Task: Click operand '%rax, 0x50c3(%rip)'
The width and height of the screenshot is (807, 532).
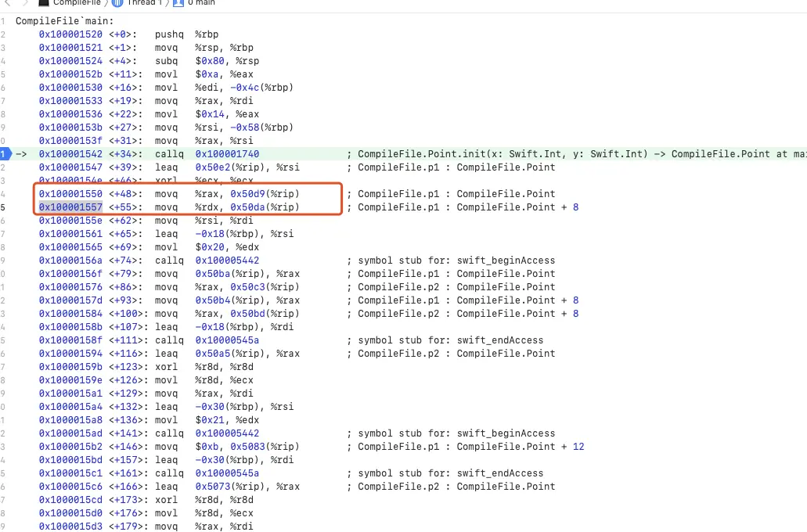Action: [x=247, y=287]
